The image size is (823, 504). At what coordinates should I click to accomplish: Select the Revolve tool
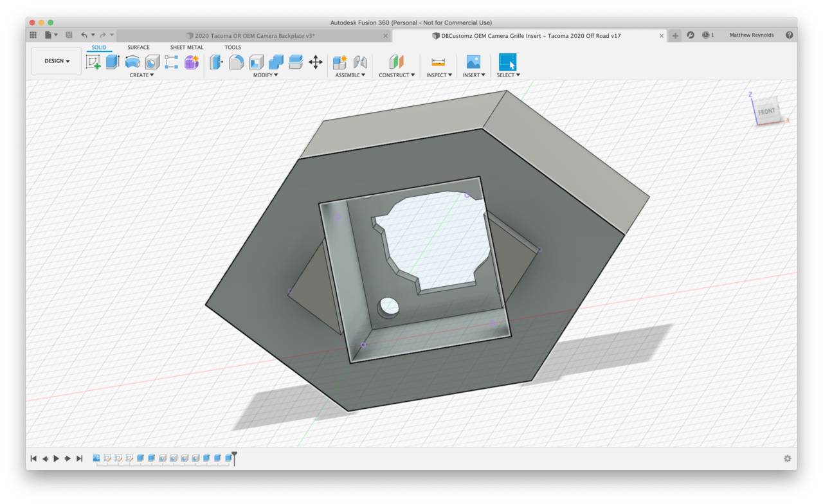click(132, 62)
